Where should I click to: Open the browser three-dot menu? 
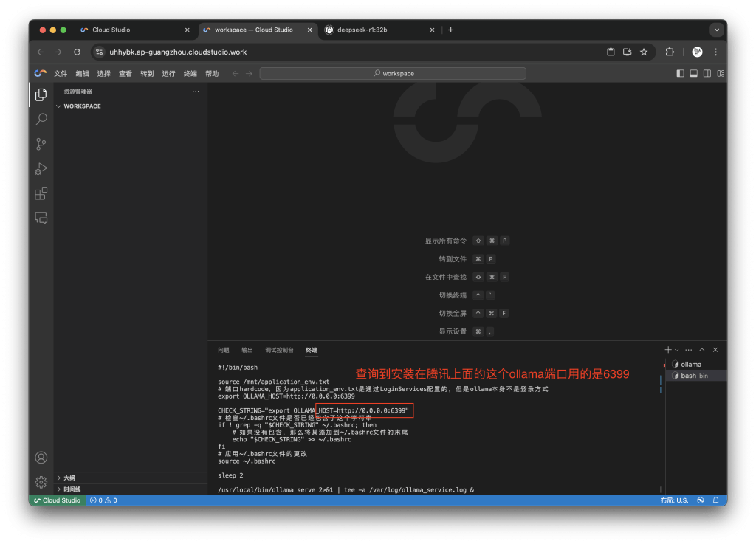(x=716, y=52)
